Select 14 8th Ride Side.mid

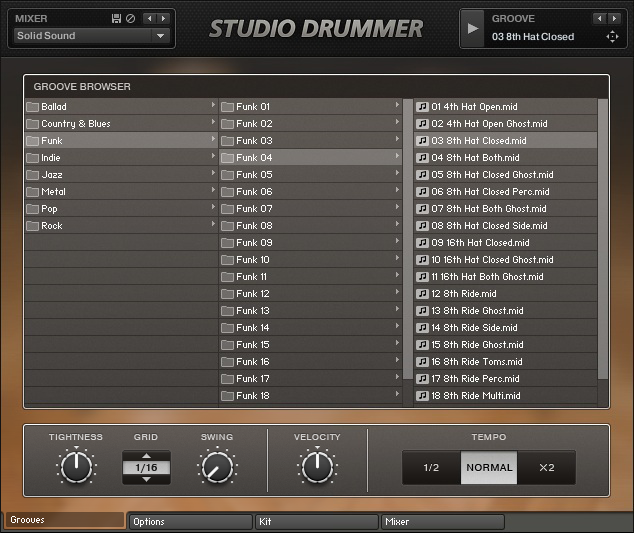pos(505,328)
